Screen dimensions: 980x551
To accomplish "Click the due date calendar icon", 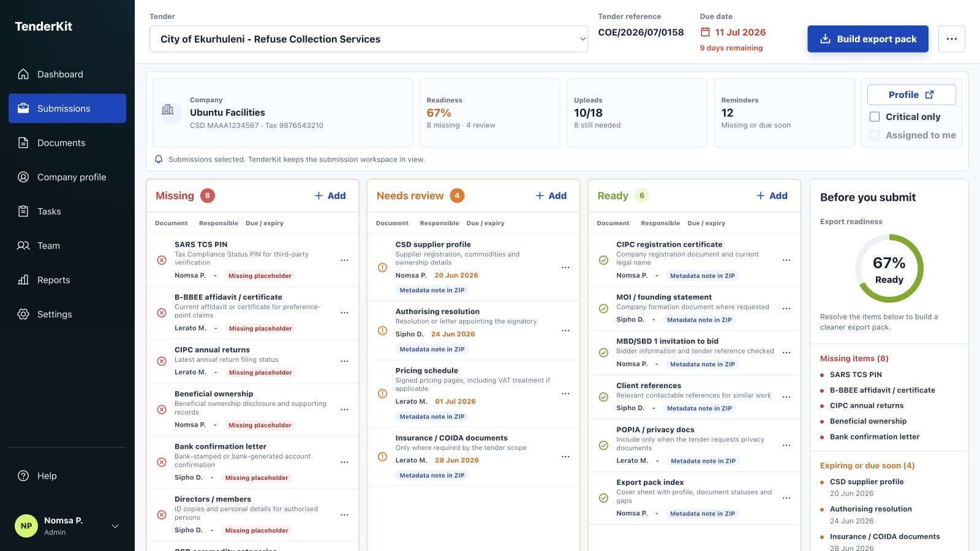I will [705, 32].
